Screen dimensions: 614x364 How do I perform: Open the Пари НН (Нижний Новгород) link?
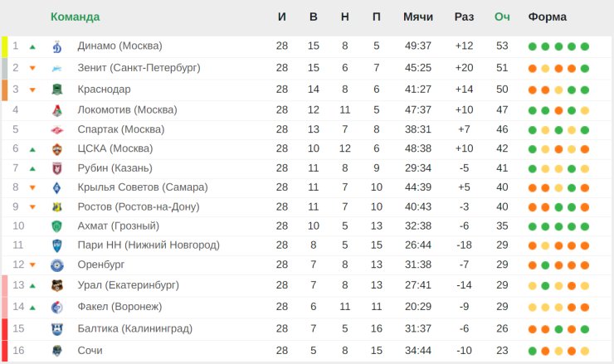tap(149, 245)
